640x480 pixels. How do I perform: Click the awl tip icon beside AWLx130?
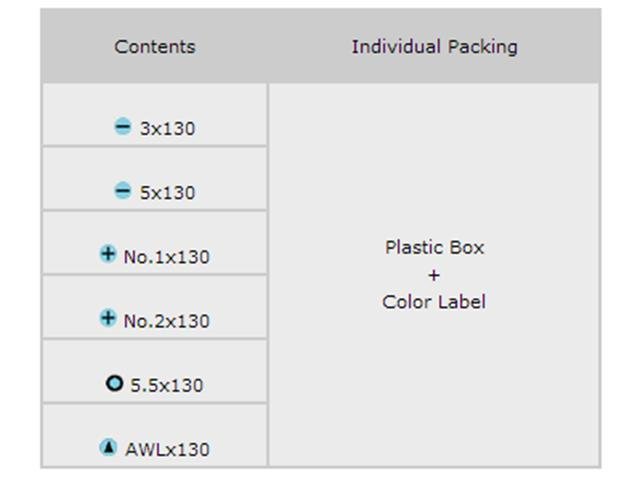point(108,447)
